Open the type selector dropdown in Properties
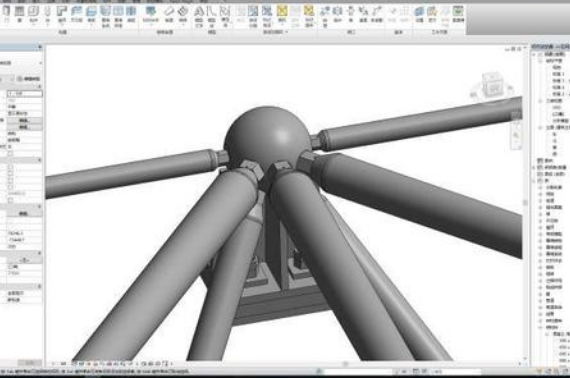 (40, 63)
